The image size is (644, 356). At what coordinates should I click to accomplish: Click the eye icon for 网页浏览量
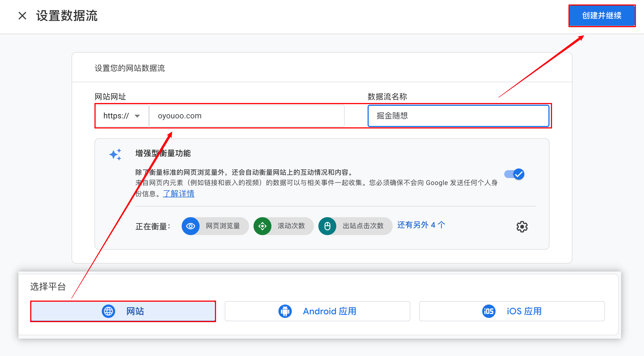click(191, 226)
